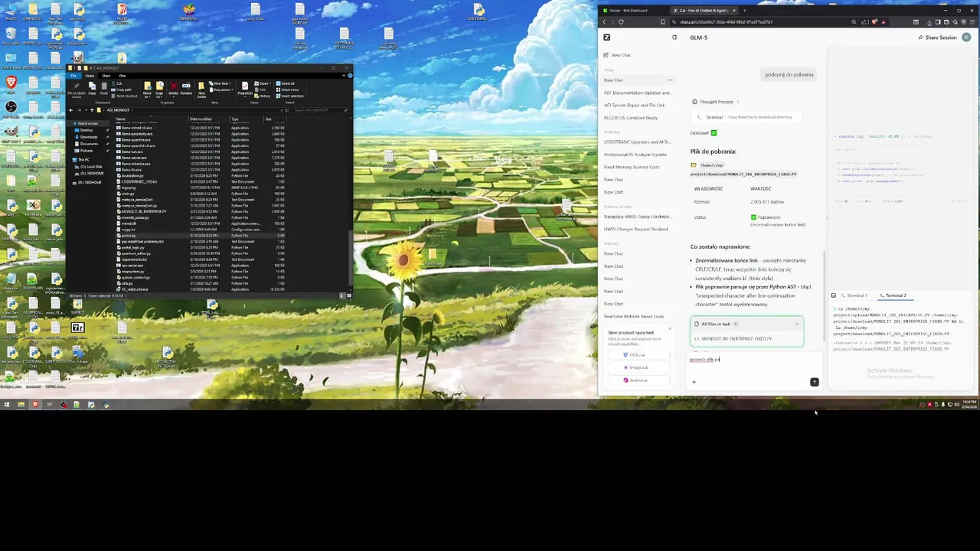Viewport: 980px width, 551px height.
Task: Open the browser hamburger menu
Action: [972, 21]
